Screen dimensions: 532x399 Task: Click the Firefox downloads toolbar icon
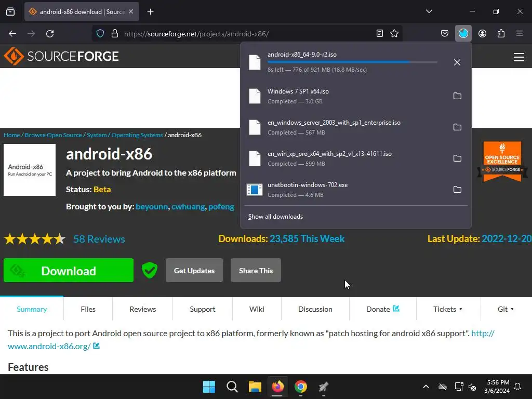(x=463, y=33)
